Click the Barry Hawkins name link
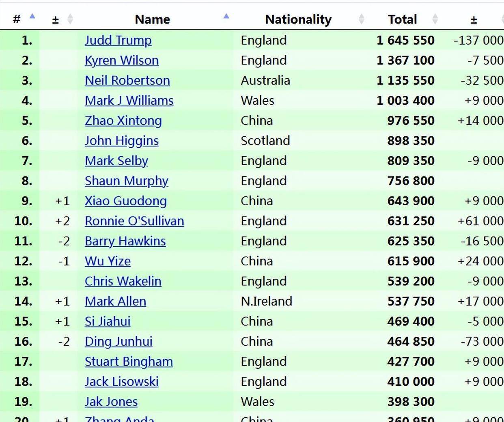Viewport: 504px width, 422px height. (x=125, y=241)
